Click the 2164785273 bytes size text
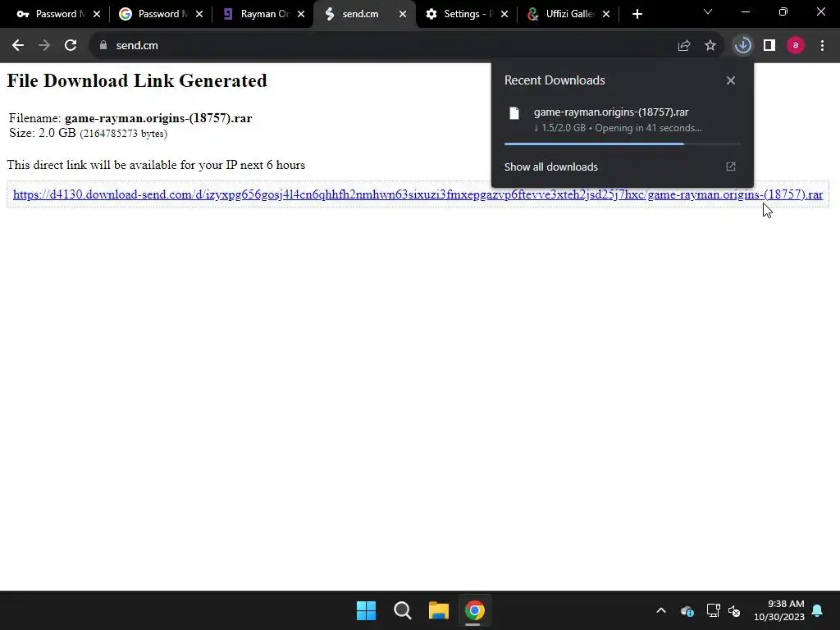 click(124, 134)
